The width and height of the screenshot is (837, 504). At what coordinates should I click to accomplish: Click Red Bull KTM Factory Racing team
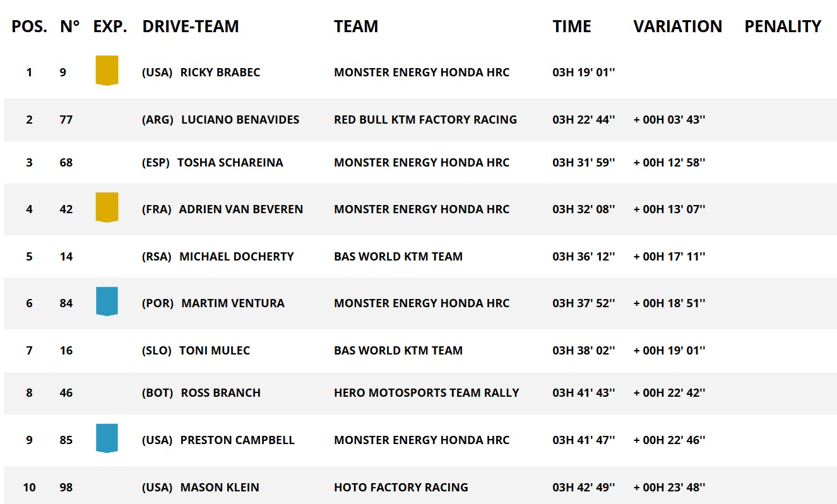pyautogui.click(x=425, y=120)
